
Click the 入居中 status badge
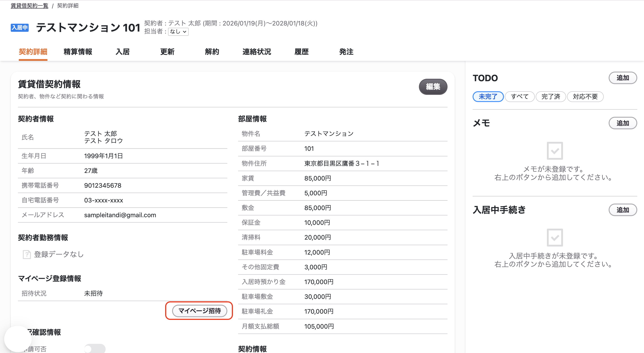(x=20, y=28)
